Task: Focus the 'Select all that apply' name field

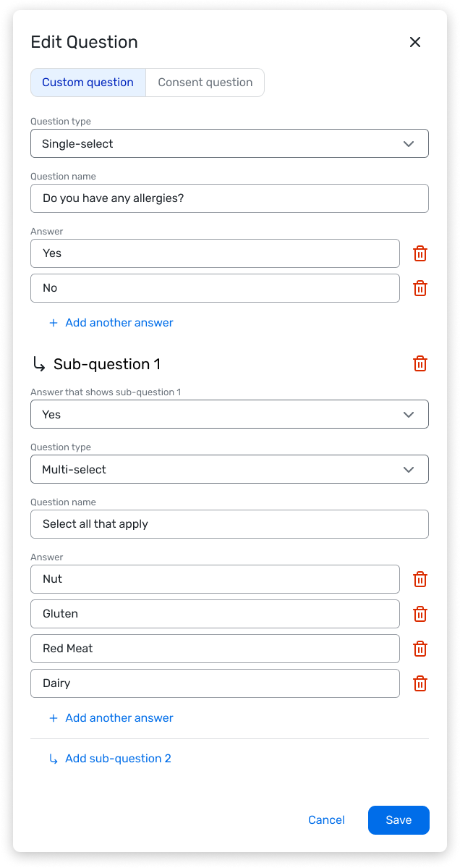Action: [x=229, y=523]
